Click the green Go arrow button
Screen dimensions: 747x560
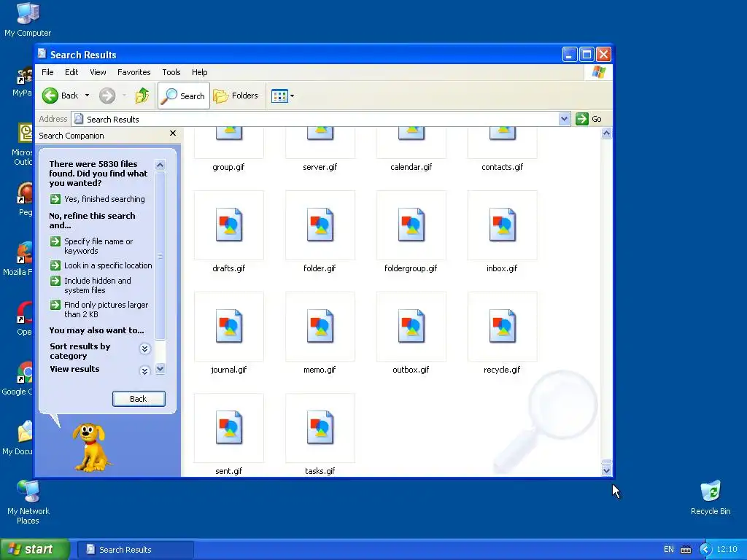[x=589, y=119]
